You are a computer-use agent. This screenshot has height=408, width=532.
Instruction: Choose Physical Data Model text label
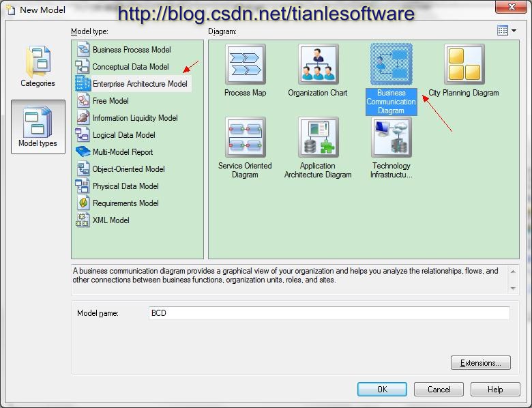[125, 186]
